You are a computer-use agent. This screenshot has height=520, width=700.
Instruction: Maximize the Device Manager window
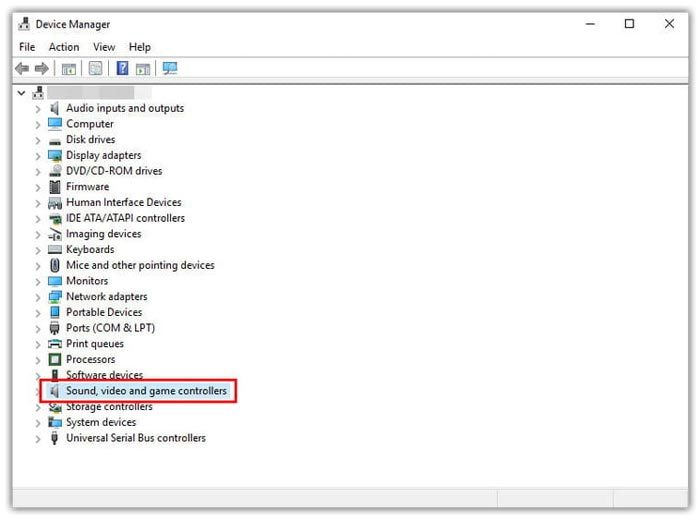pyautogui.click(x=629, y=24)
